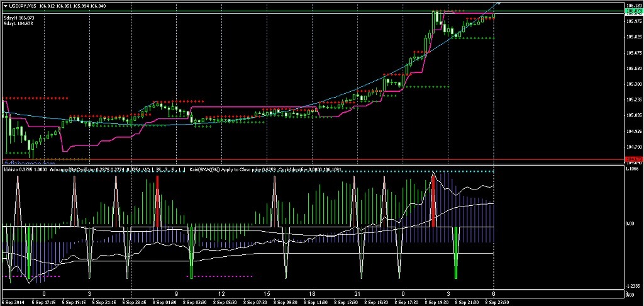Click the cycle number 6 at bottom right

[494, 294]
